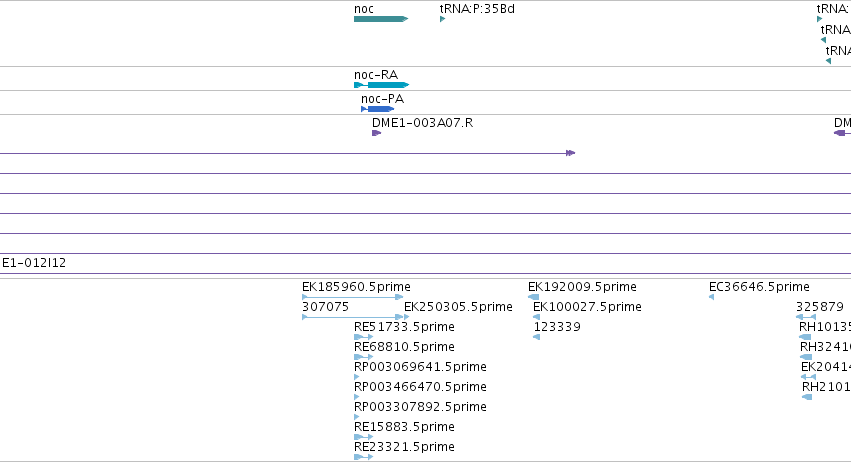This screenshot has width=851, height=462.
Task: Open the EK100027.5prime EST label
Action: [x=587, y=307]
